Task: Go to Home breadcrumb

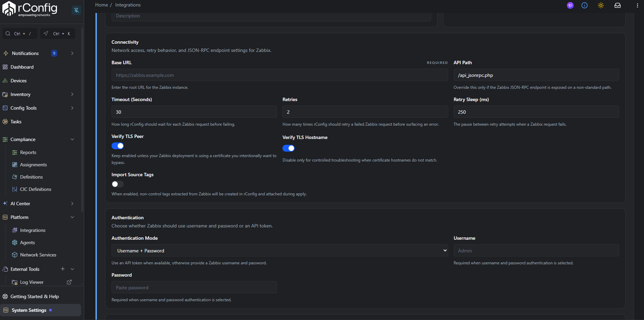Action: click(x=102, y=5)
